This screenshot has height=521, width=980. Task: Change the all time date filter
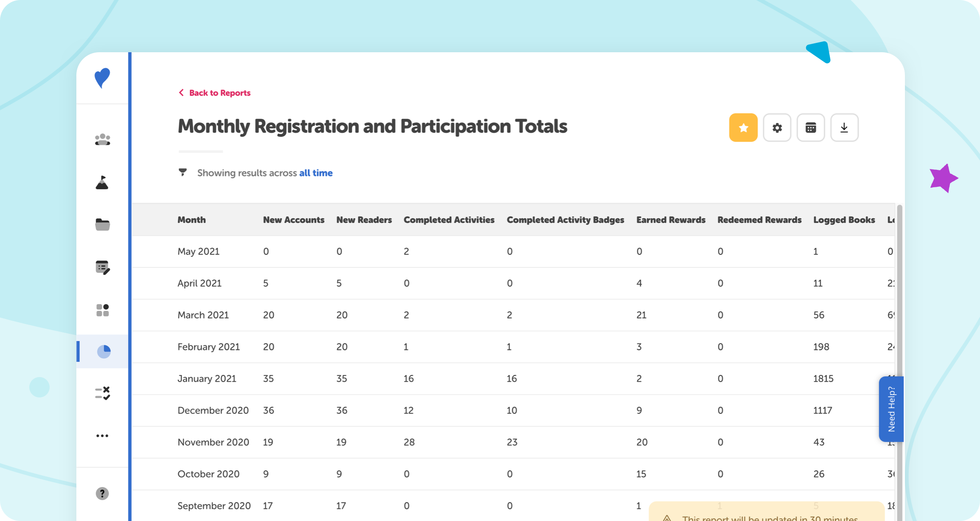tap(316, 173)
